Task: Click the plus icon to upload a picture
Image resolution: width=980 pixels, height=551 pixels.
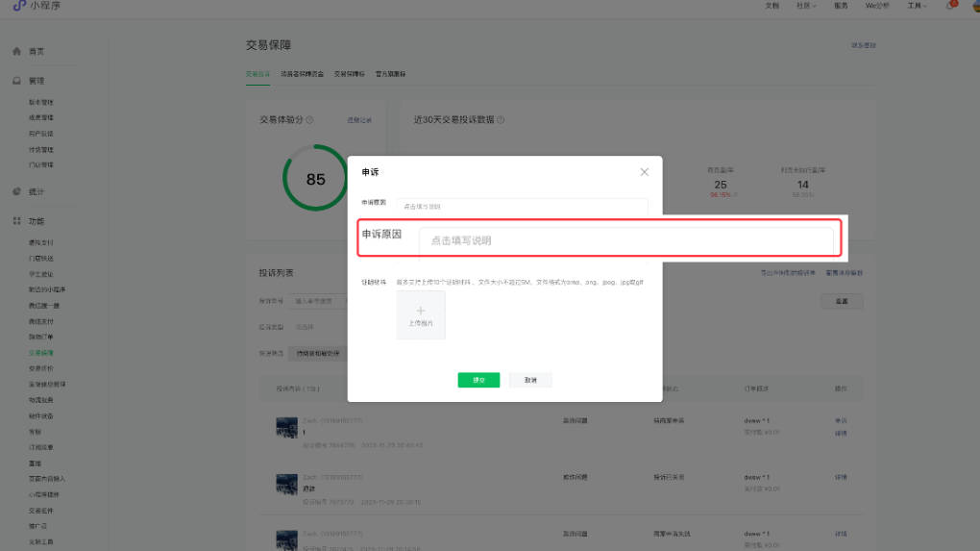Action: point(421,311)
